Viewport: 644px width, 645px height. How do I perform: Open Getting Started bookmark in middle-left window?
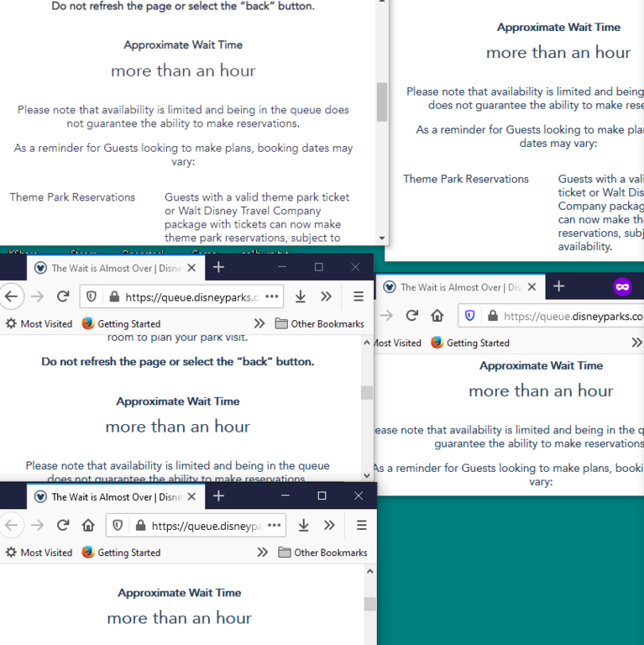pos(121,323)
